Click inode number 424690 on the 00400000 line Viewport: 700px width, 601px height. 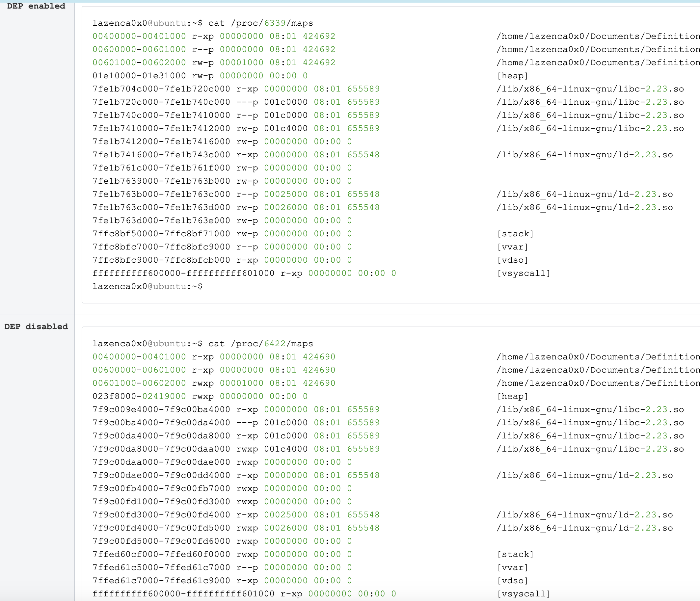(319, 356)
